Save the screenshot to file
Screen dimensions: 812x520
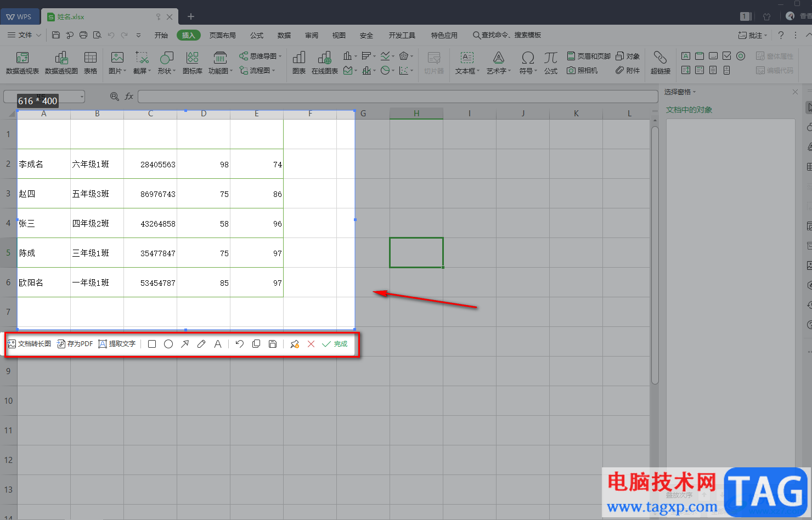273,344
